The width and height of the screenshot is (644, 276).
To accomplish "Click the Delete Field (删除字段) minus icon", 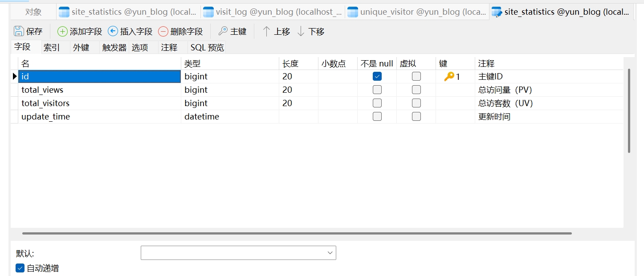I will (163, 31).
